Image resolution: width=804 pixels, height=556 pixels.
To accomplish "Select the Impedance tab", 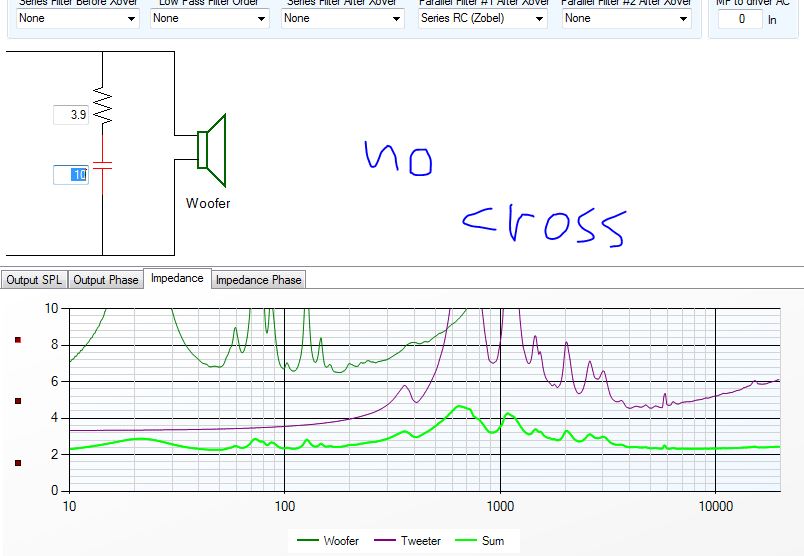I will (177, 279).
